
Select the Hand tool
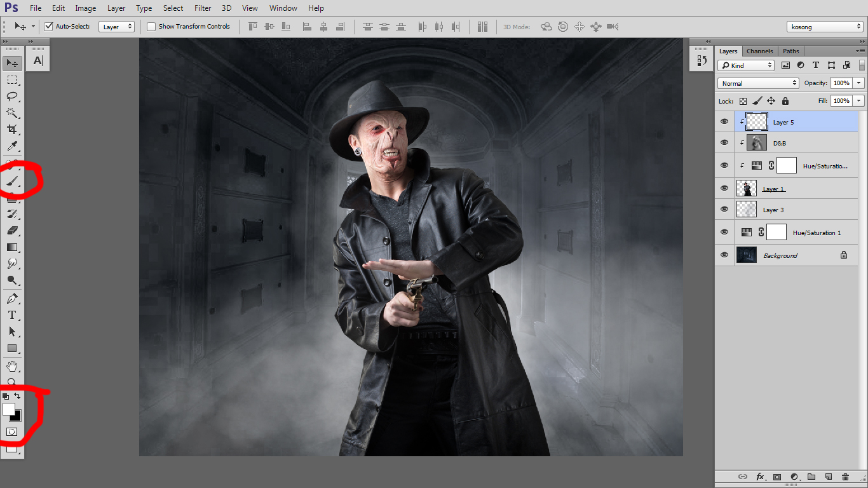coord(12,367)
